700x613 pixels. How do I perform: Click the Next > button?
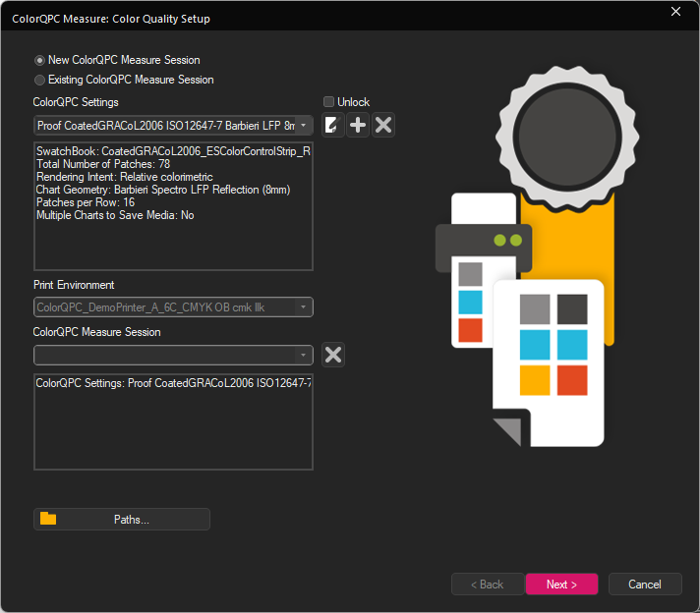[x=561, y=585]
